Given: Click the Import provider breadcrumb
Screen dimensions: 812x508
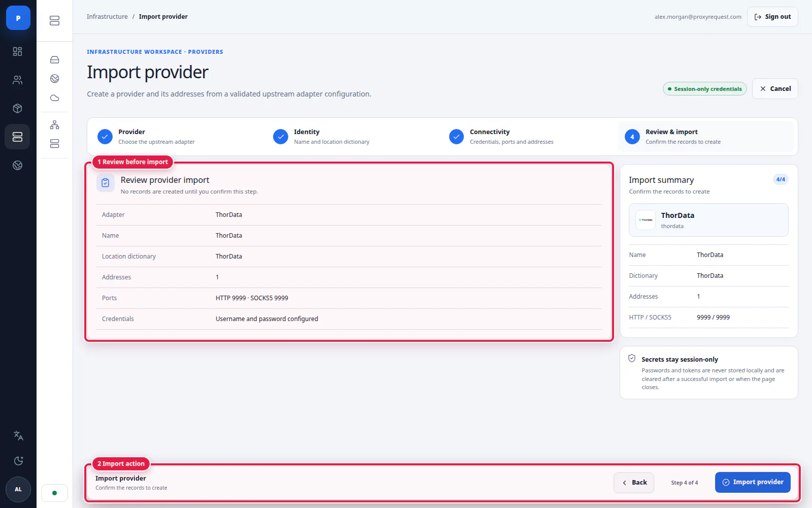Looking at the screenshot, I should coord(163,17).
